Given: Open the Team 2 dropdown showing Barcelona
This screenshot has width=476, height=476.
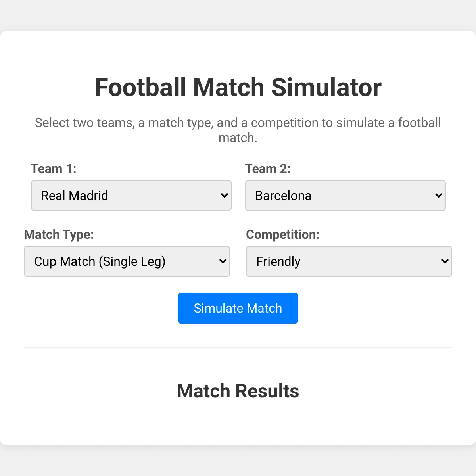Looking at the screenshot, I should coord(345,196).
